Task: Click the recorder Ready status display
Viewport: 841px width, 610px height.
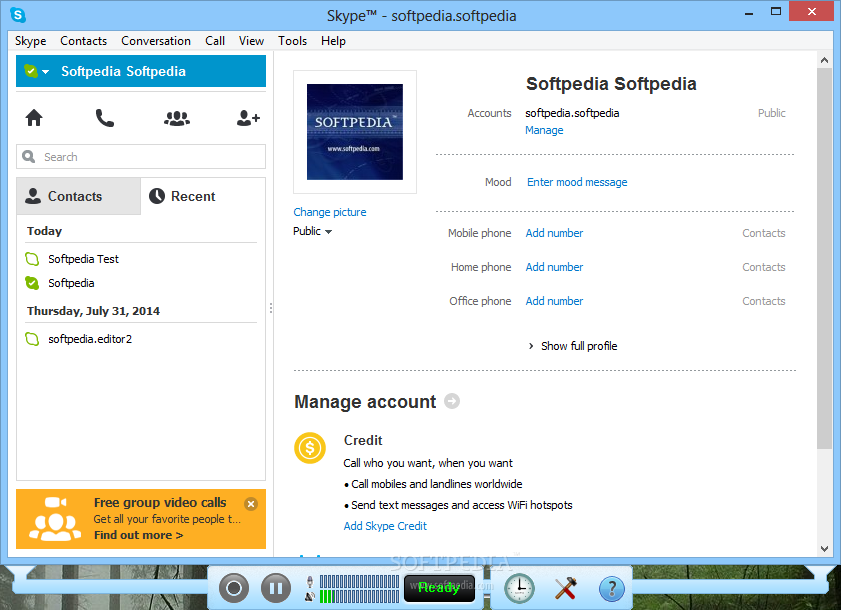Action: pos(439,588)
